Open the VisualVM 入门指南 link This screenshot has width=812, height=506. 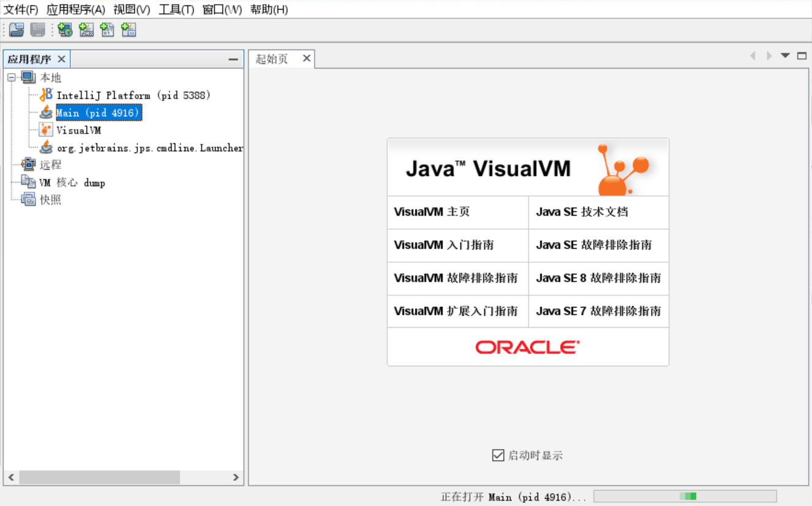444,245
